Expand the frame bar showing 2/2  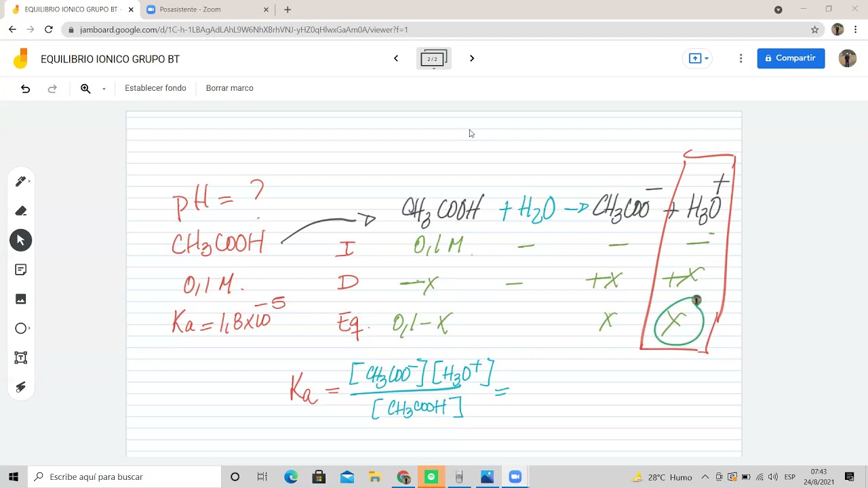(433, 59)
